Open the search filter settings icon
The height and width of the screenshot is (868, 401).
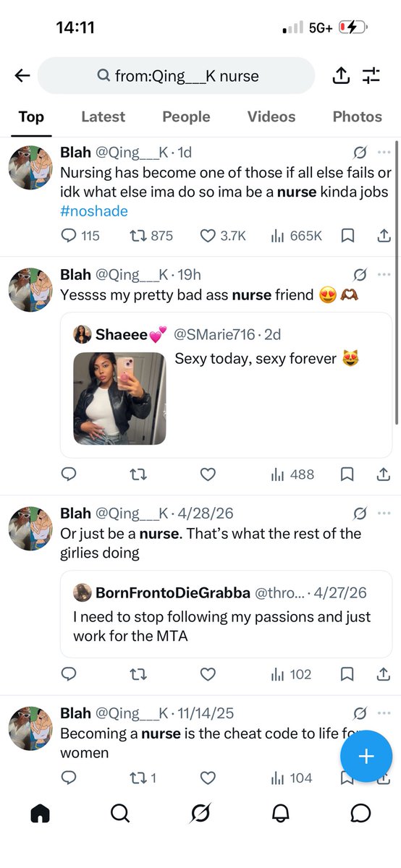371,76
